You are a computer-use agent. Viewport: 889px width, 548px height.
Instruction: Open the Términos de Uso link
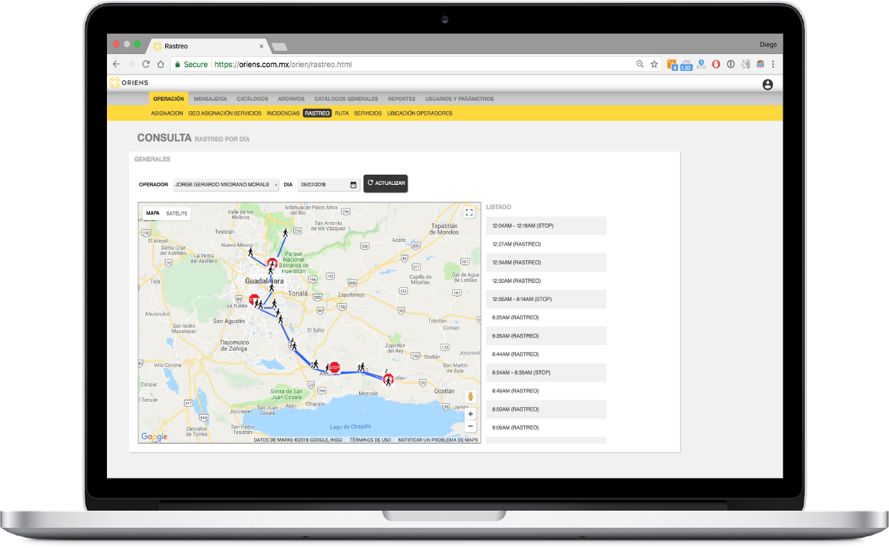(x=370, y=440)
